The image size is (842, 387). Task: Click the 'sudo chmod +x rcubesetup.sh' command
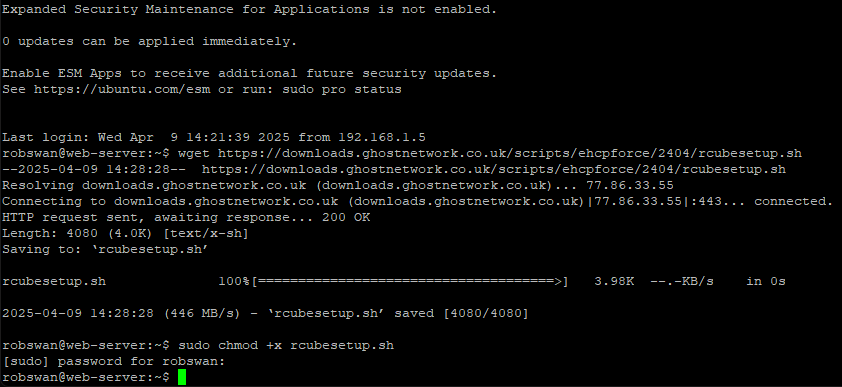tap(286, 345)
